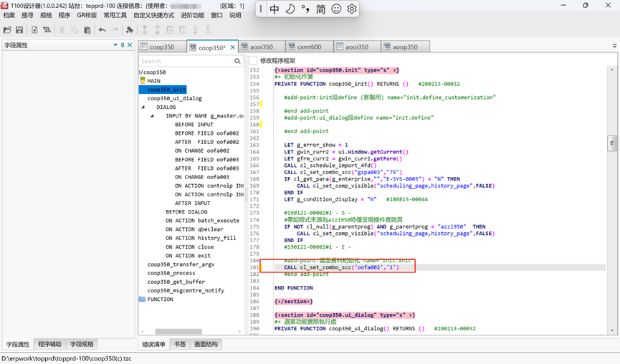The height and width of the screenshot is (364, 620).
Task: Pin the 字段属性 panel
Action: click(x=123, y=45)
